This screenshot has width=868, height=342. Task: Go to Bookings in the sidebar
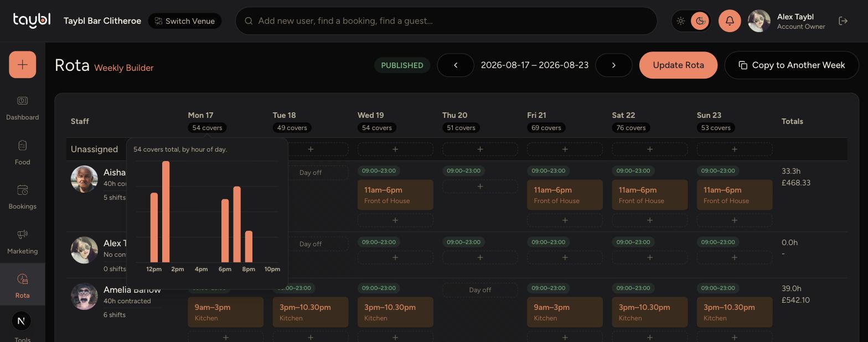[x=22, y=196]
